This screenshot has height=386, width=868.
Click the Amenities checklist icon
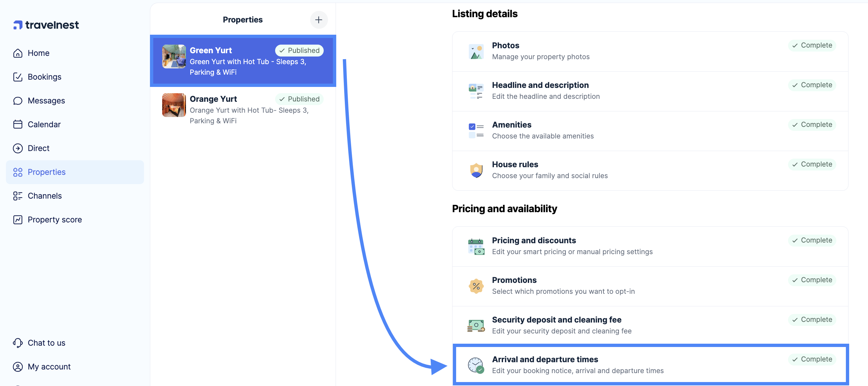(476, 131)
